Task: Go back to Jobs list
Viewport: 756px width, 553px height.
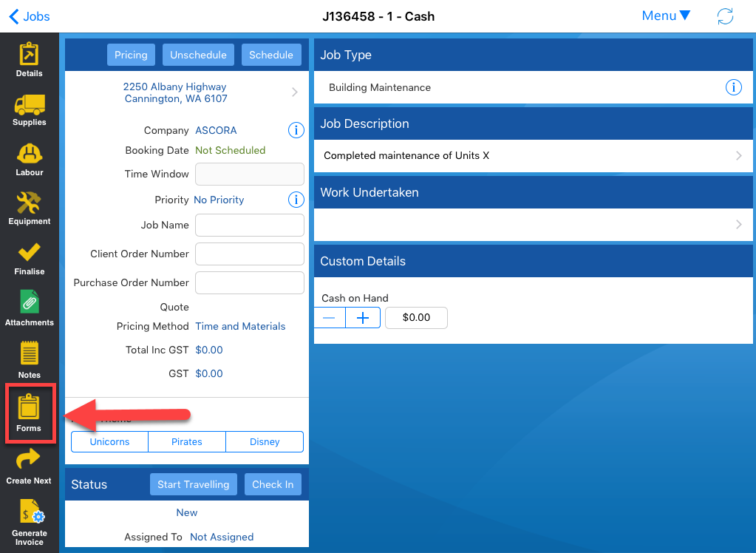Action: pyautogui.click(x=30, y=16)
